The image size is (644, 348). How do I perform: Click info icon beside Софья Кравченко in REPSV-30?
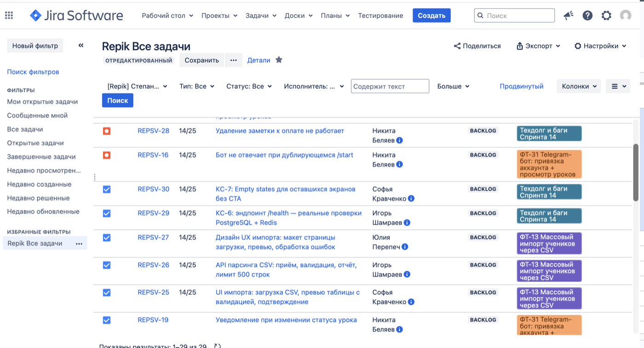point(411,199)
